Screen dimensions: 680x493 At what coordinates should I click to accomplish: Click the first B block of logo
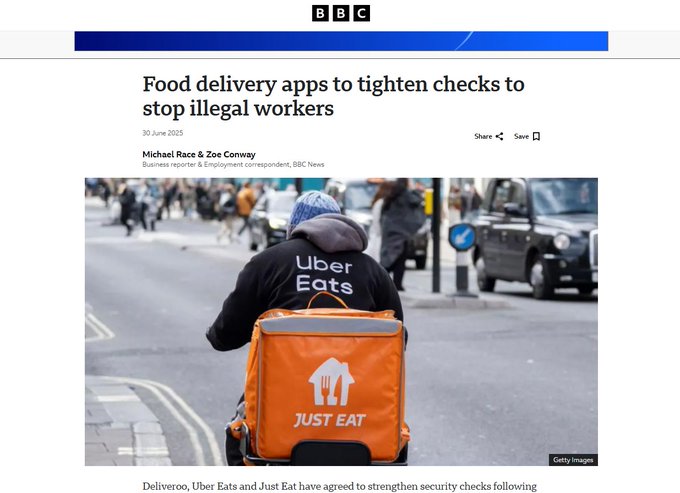320,13
